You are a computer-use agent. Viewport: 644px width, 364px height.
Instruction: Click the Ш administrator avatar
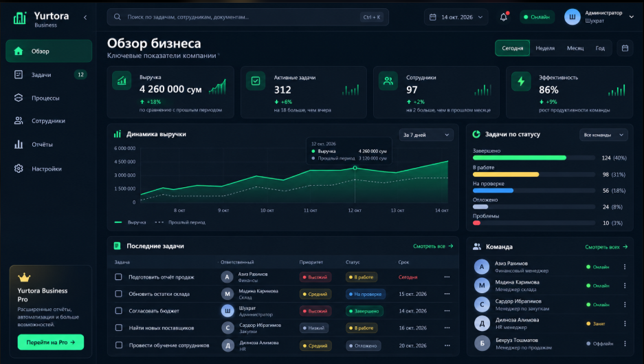(572, 17)
